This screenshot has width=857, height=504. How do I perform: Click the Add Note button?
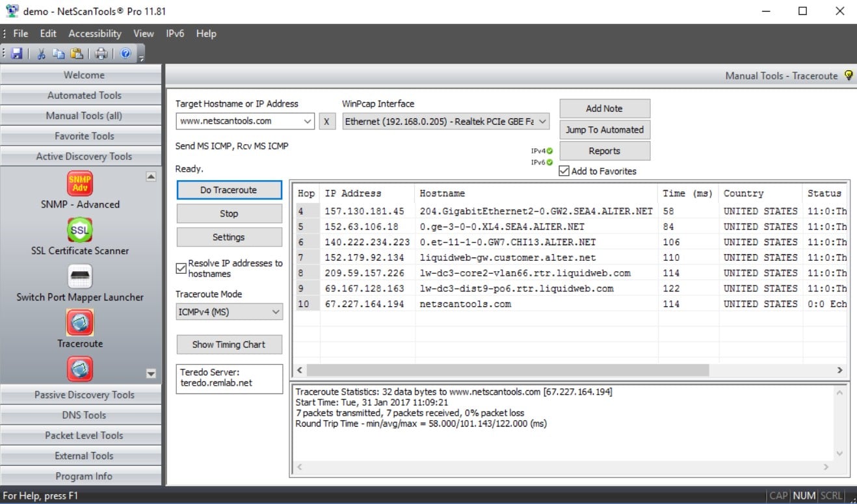pyautogui.click(x=604, y=109)
